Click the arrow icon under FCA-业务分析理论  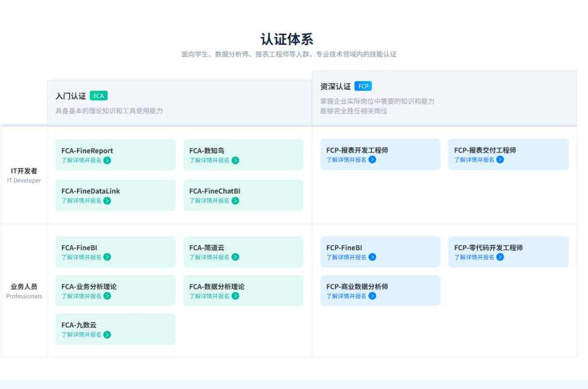tap(107, 296)
